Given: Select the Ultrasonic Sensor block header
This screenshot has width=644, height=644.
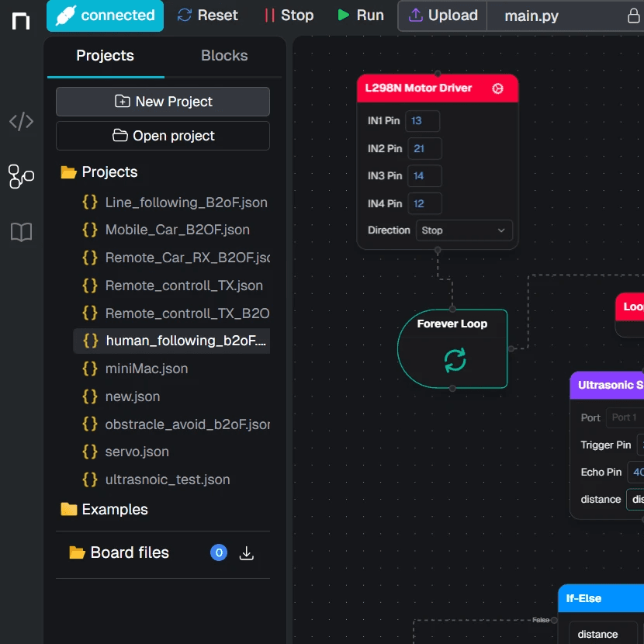Looking at the screenshot, I should pyautogui.click(x=607, y=385).
